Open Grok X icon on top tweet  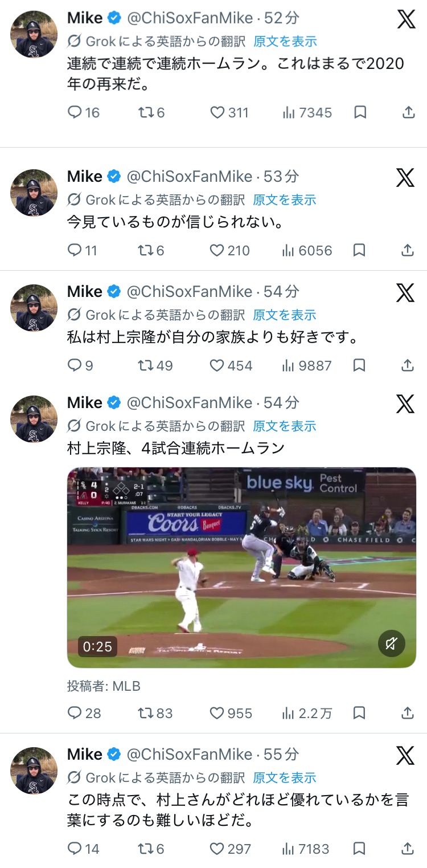(406, 19)
